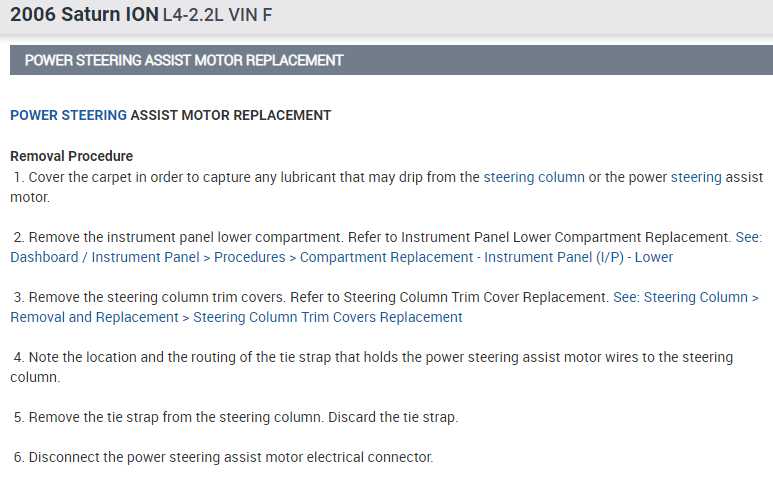
Task: Click step 6 about disconnecting the electrical connector
Action: tap(230, 457)
